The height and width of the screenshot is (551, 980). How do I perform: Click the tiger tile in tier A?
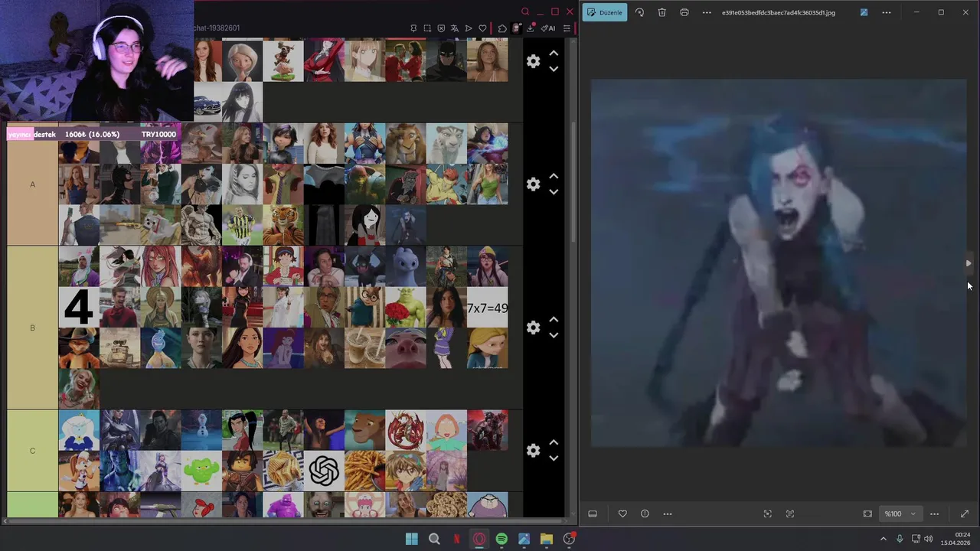pyautogui.click(x=283, y=225)
